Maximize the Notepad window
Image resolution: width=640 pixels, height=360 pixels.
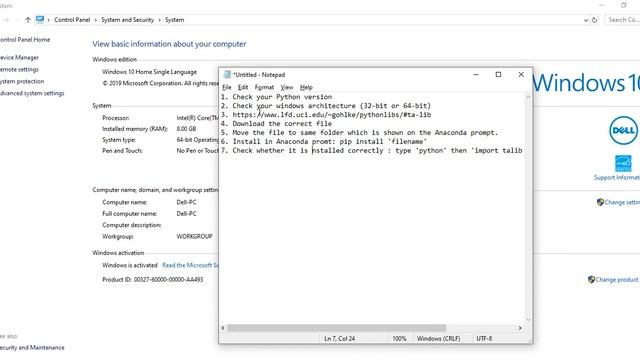coord(498,75)
